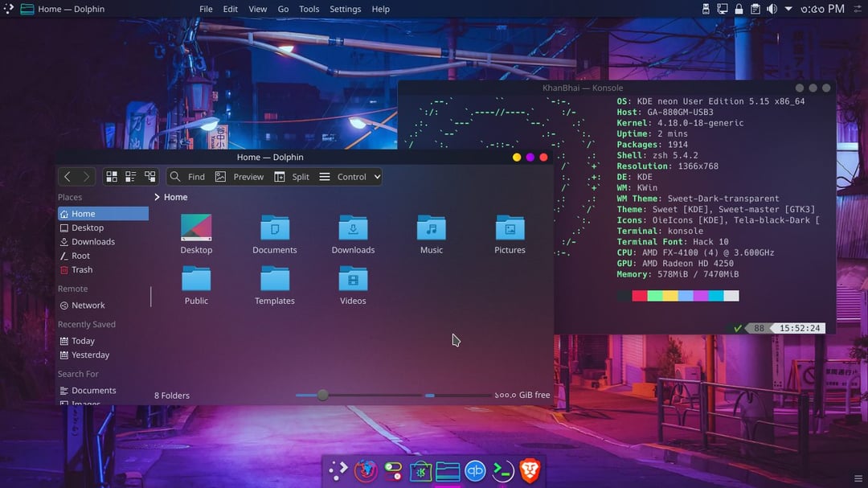
Task: Open the Control menu dropdown
Action: coord(347,176)
